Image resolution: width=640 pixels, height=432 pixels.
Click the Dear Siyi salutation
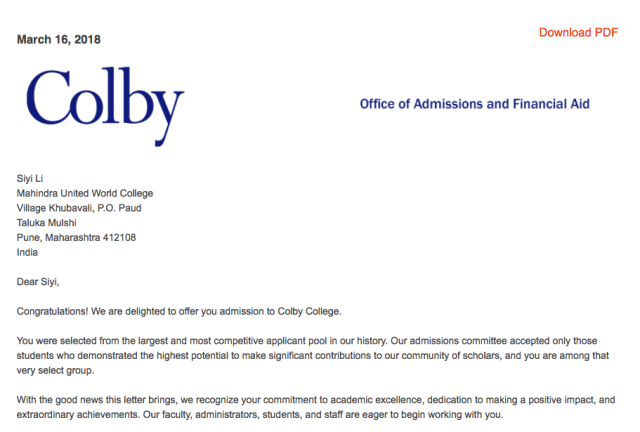point(38,281)
